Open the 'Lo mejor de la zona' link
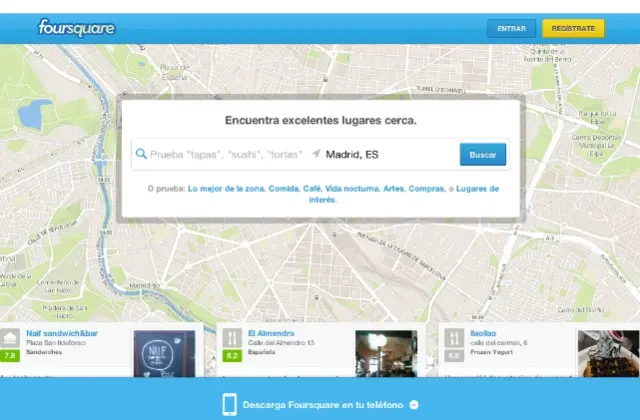The height and width of the screenshot is (420, 640). pos(225,188)
